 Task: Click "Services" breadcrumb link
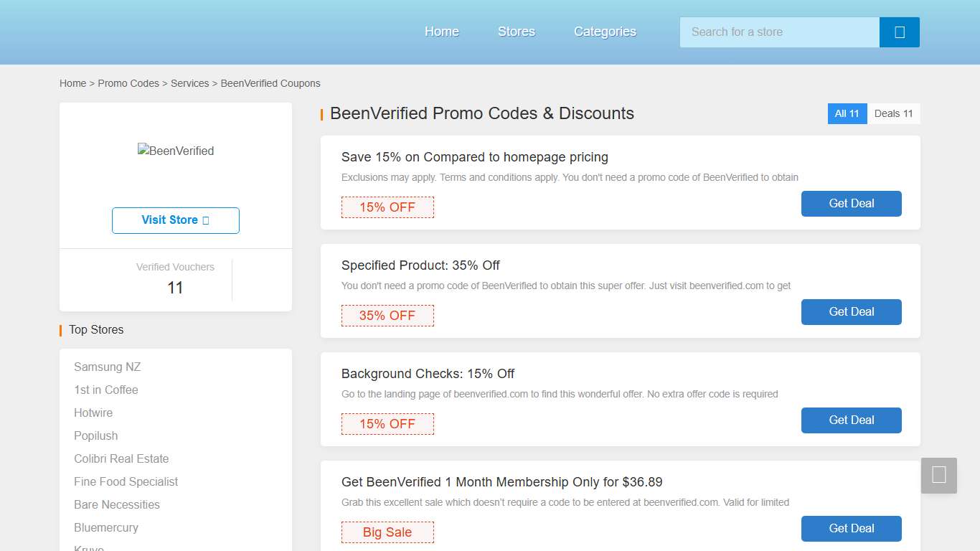click(189, 83)
